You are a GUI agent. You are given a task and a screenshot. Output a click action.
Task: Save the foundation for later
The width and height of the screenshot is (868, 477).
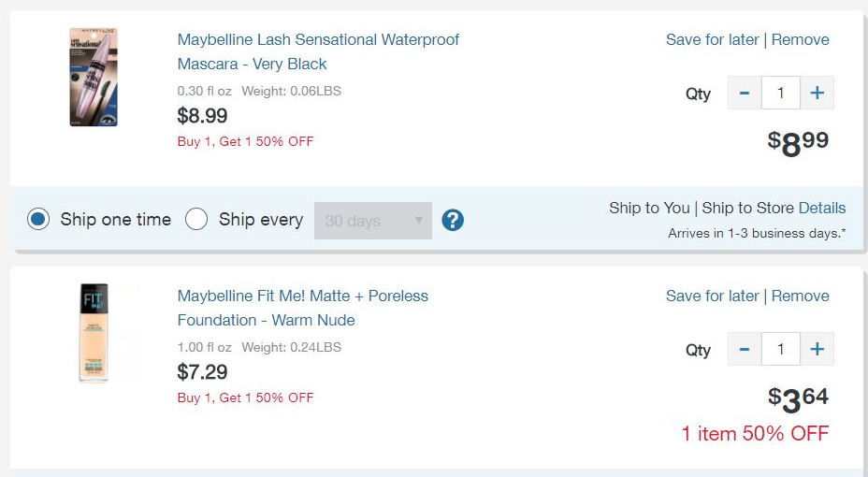[x=712, y=296]
